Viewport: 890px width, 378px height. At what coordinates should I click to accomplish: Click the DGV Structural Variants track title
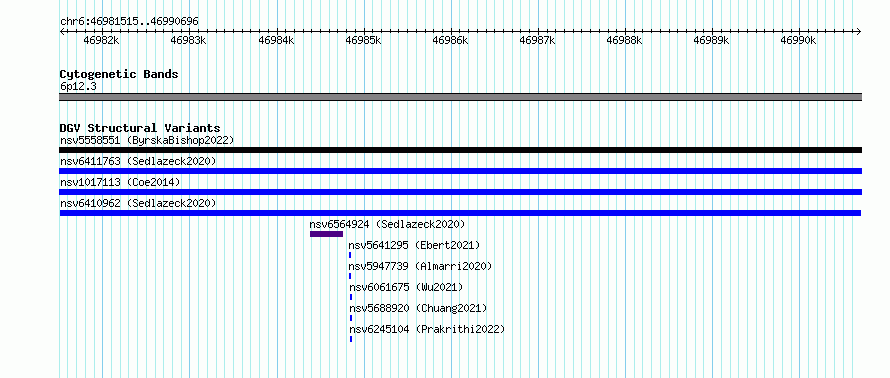(140, 128)
